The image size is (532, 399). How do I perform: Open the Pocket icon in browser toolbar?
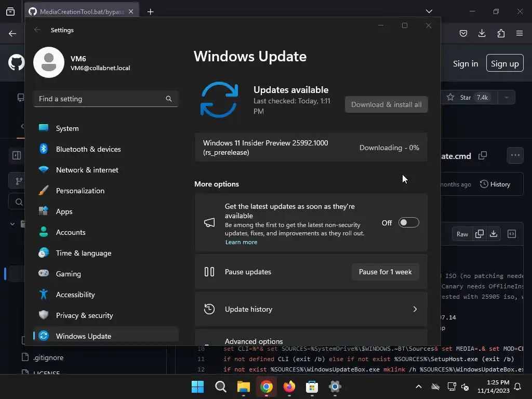click(x=463, y=33)
